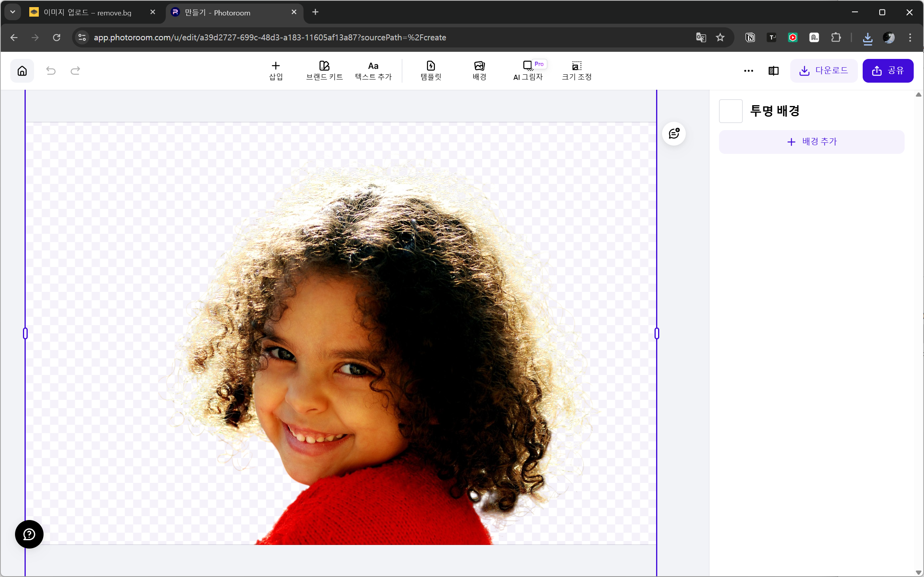
Task: Open the 브랜드 키트 tool
Action: pyautogui.click(x=324, y=71)
